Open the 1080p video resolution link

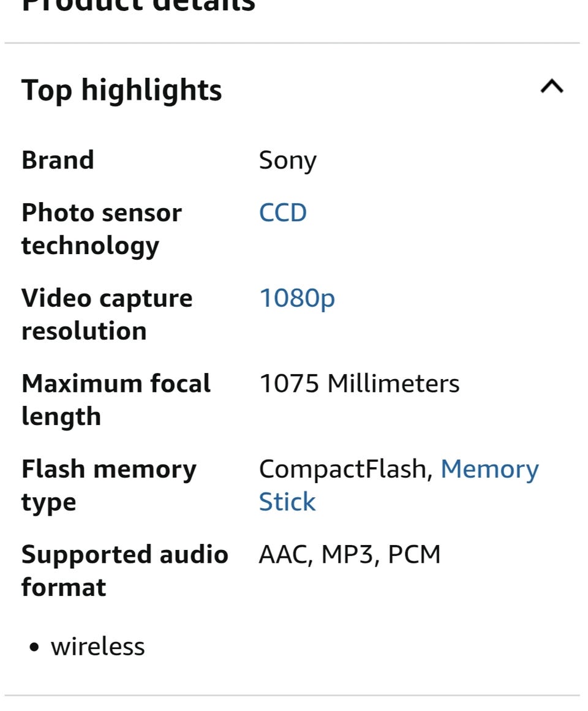click(297, 298)
